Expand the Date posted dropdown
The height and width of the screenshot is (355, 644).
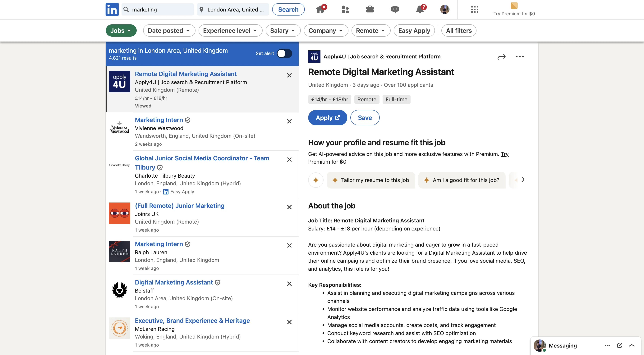[169, 30]
